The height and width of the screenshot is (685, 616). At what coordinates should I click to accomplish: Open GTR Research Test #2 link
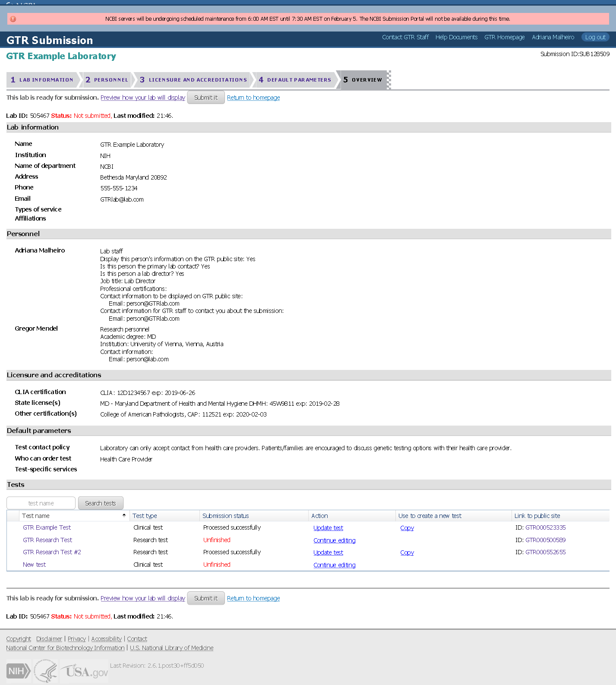point(52,552)
